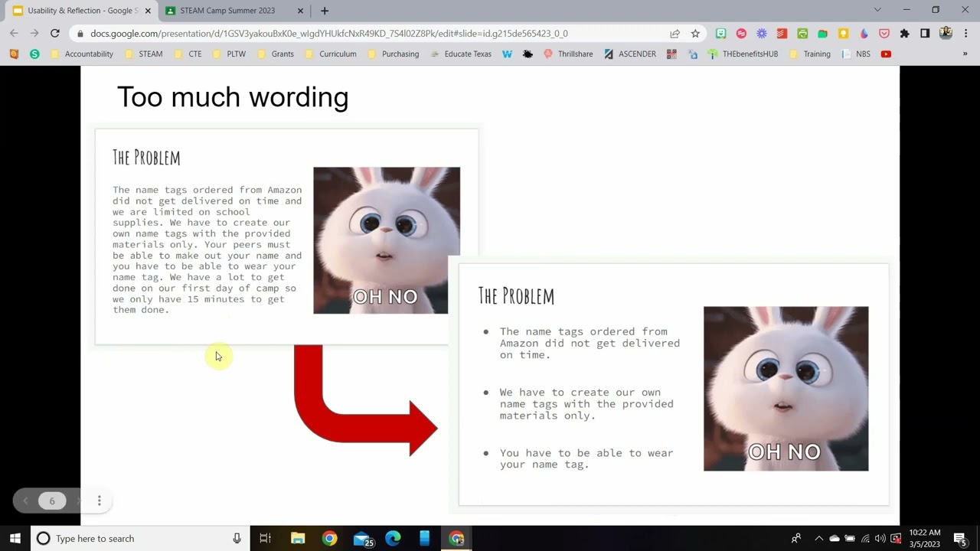Open the STEAM bookmark folder
Image resolution: width=980 pixels, height=551 pixels.
tap(144, 54)
